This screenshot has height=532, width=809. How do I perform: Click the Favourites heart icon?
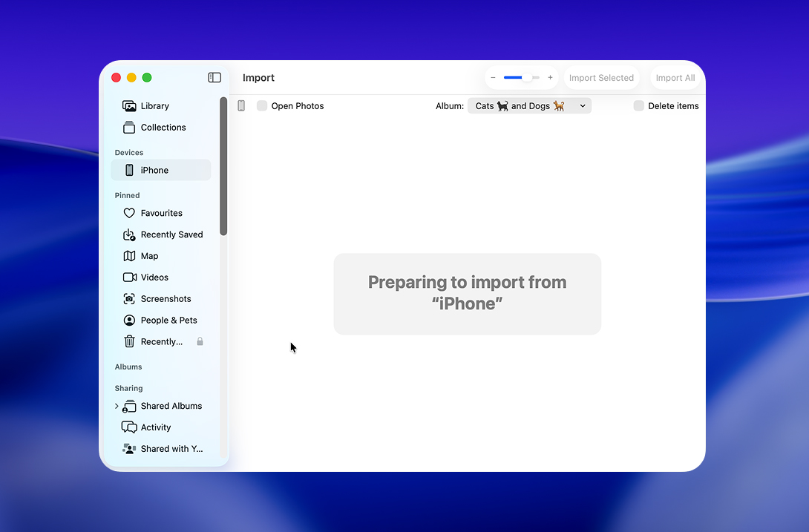[x=129, y=213]
